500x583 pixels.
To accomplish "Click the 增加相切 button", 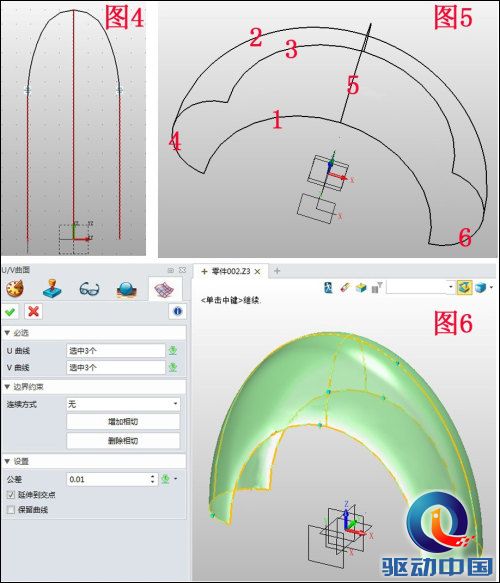I will [123, 422].
